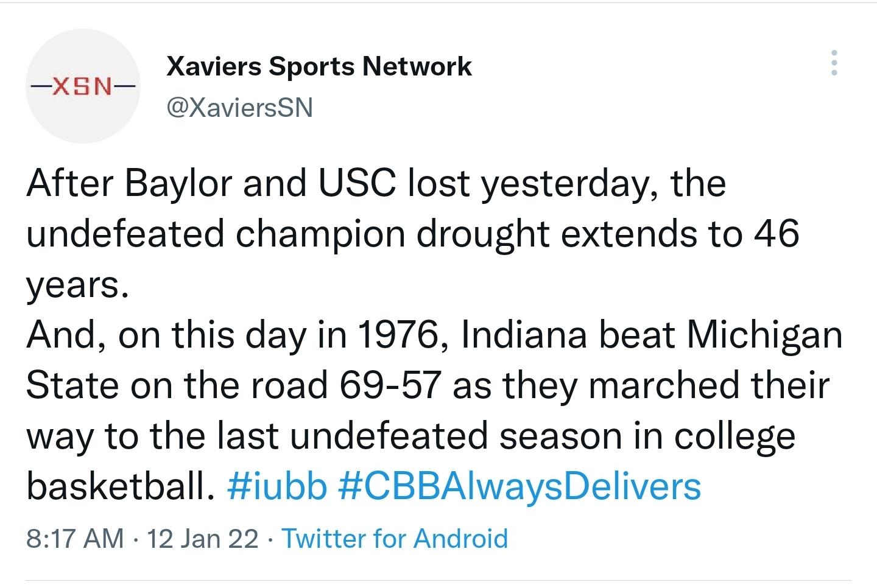877x588 pixels.
Task: Select the 12 Jan 22 date
Action: pyautogui.click(x=203, y=539)
